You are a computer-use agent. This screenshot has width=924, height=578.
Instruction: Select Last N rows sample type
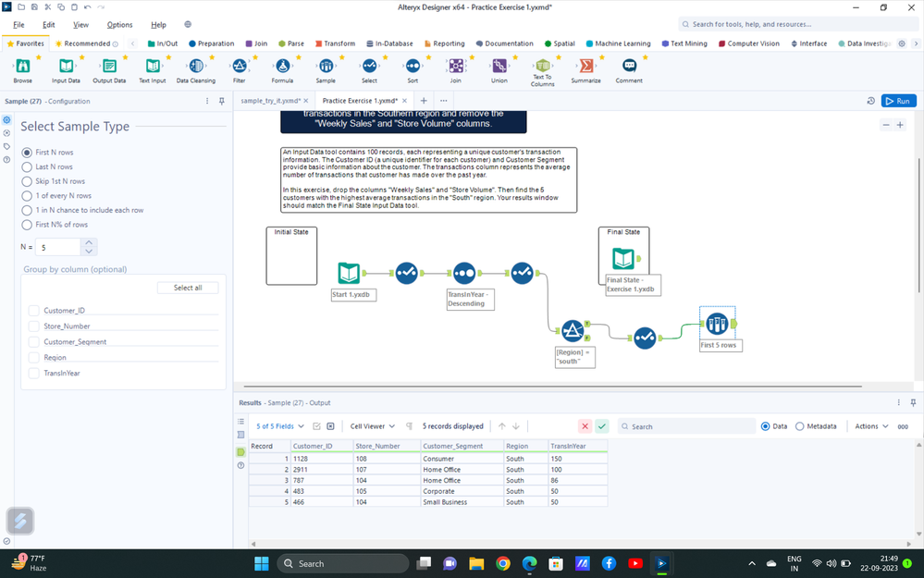pyautogui.click(x=27, y=166)
